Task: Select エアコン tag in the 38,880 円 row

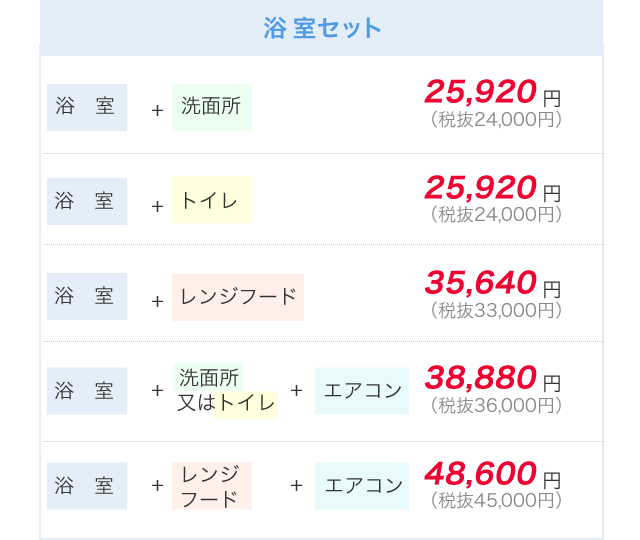Action: 362,391
